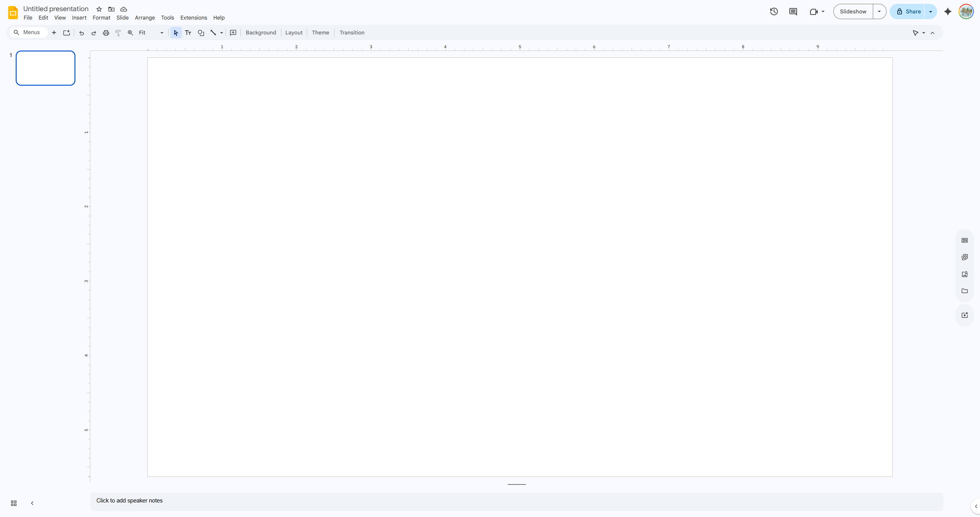Screen dimensions: 980x517
Task: Click the Redo icon
Action: (x=94, y=33)
